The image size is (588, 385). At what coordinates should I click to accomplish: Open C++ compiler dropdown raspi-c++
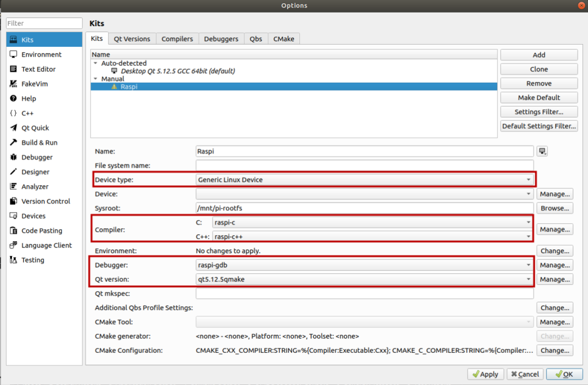(x=373, y=236)
